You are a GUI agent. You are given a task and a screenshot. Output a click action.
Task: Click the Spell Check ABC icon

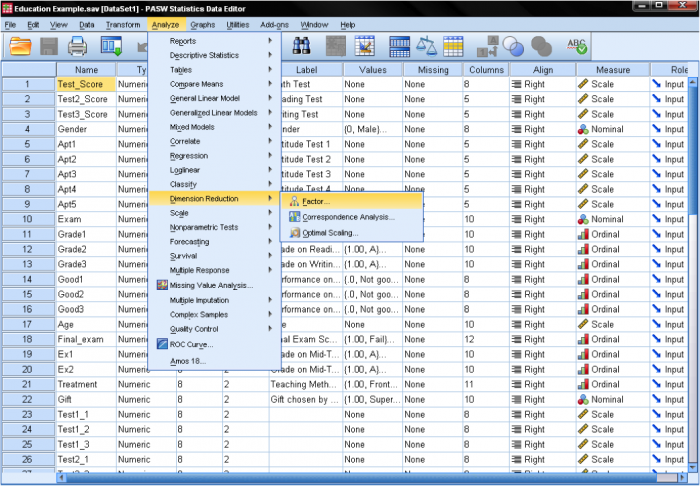click(x=577, y=46)
